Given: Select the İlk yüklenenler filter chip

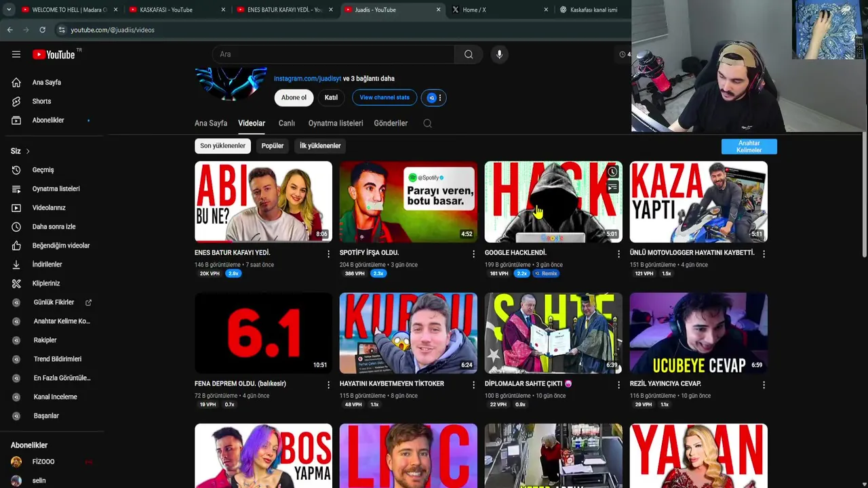Looking at the screenshot, I should tap(320, 146).
